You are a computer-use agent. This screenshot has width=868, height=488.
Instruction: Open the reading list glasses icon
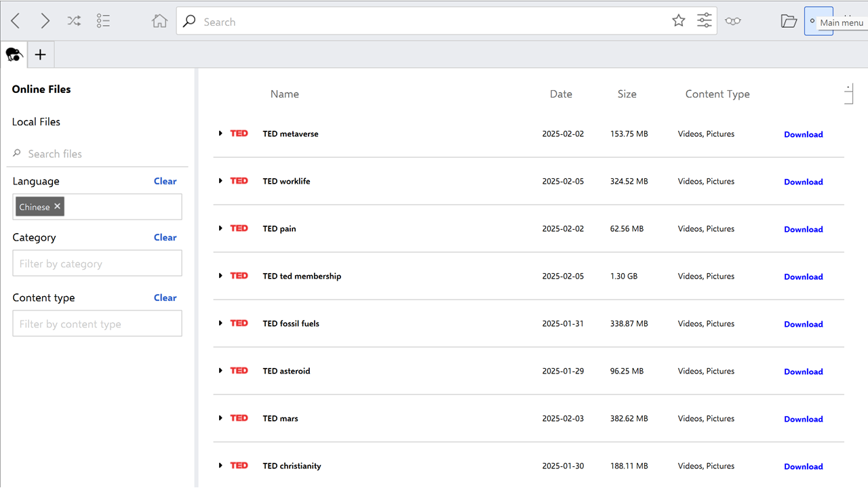[x=732, y=21]
